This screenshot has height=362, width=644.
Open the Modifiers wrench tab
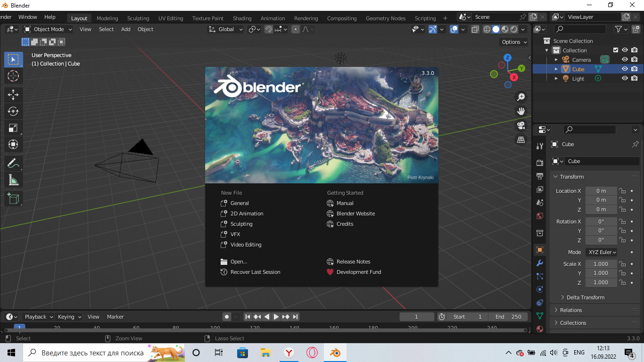point(540,263)
